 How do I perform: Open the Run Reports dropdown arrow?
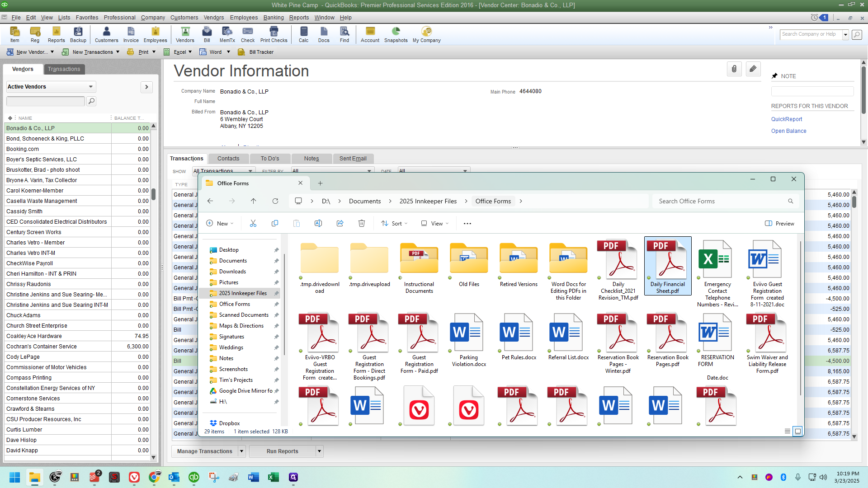pos(319,451)
